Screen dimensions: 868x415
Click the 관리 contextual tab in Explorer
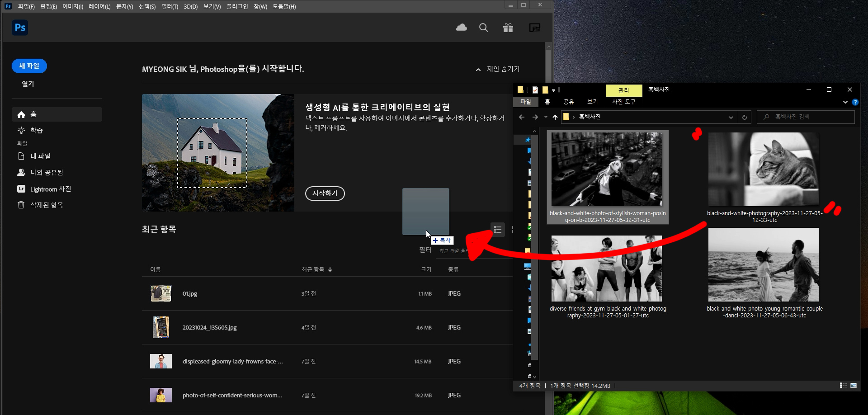point(624,90)
